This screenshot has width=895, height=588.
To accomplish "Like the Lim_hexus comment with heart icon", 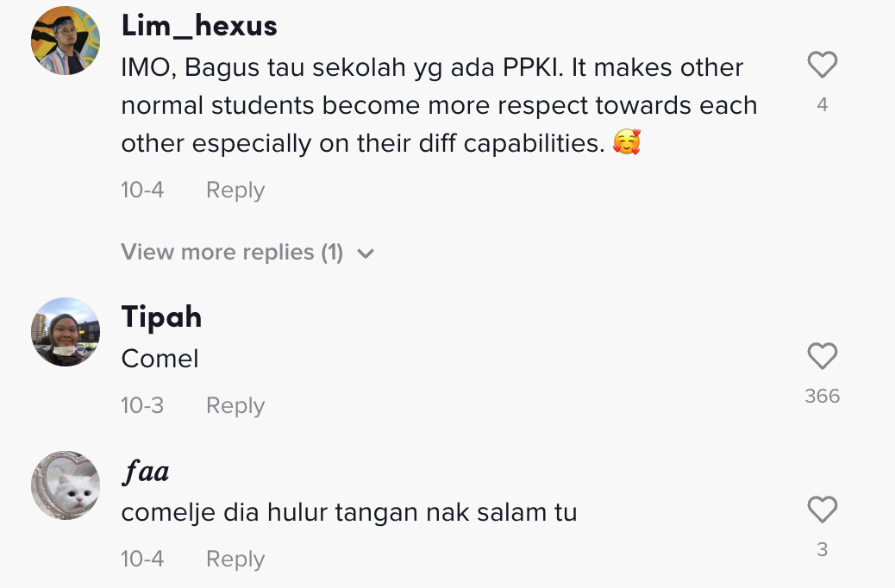I will pos(822,66).
